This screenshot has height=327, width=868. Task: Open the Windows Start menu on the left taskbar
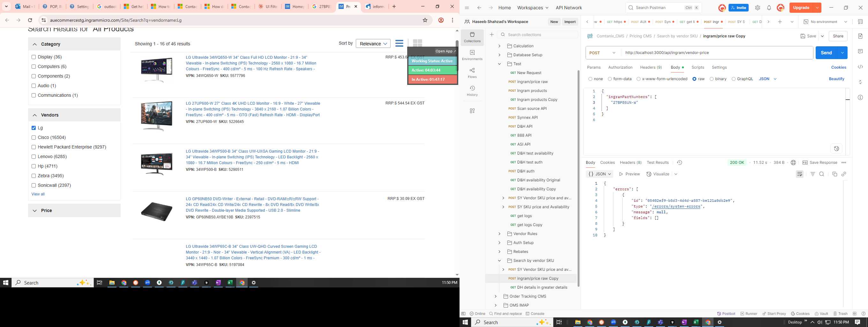click(6, 283)
